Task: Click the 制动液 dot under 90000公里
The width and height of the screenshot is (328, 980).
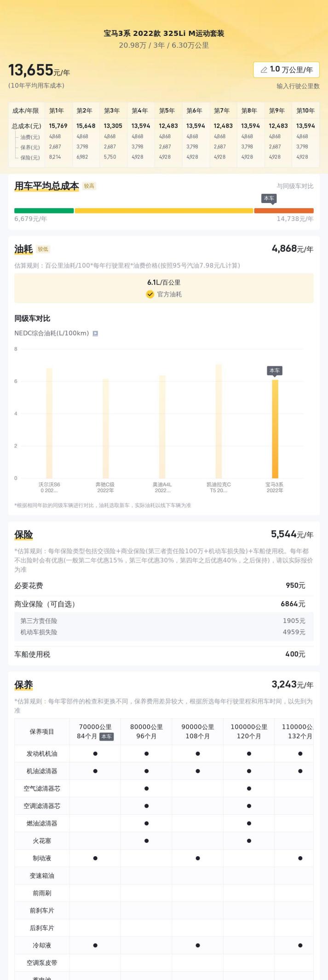Action: tap(197, 858)
